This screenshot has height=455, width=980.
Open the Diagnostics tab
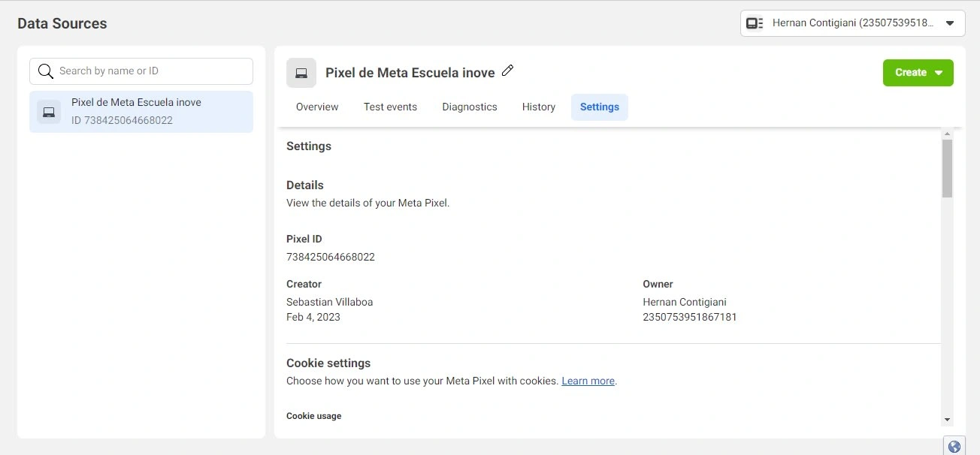[470, 107]
